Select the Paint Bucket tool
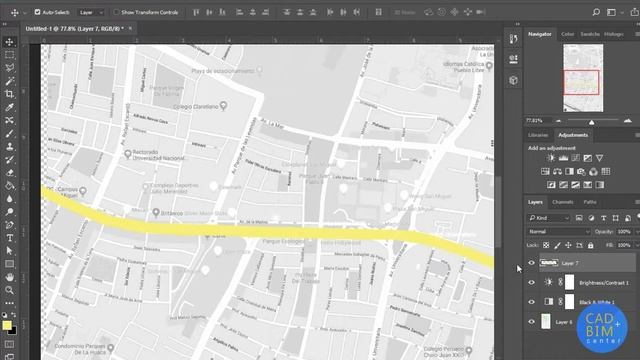 [x=9, y=186]
